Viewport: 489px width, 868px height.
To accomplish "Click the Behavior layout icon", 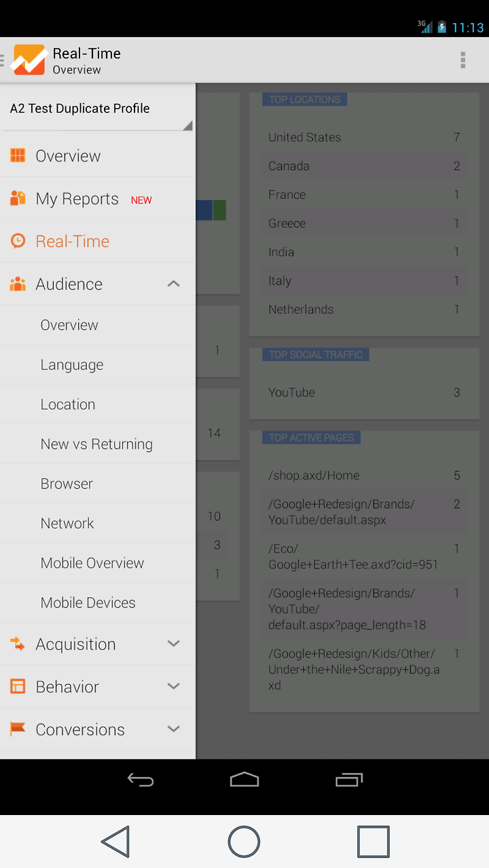I will coord(18,687).
